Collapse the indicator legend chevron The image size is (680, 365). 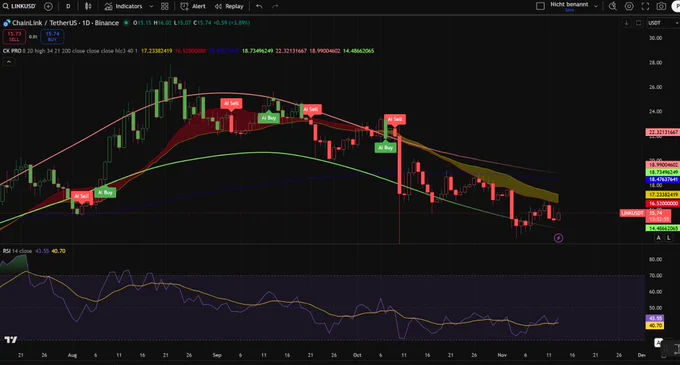click(9, 62)
